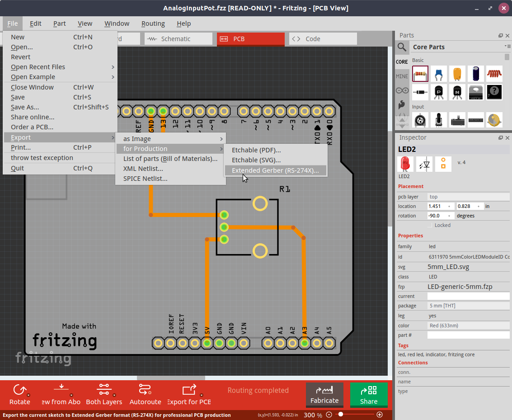The image size is (512, 420).
Task: Pick the blue ceramic capacitor part
Action: pyautogui.click(x=439, y=74)
